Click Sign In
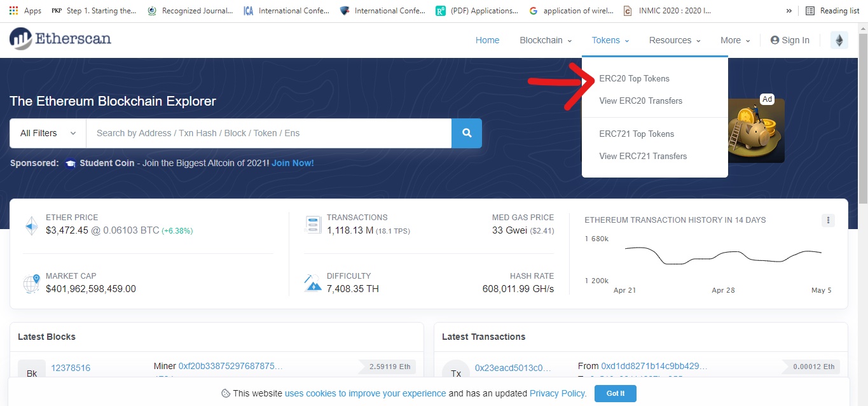Viewport: 868px width, 406px height. click(790, 40)
